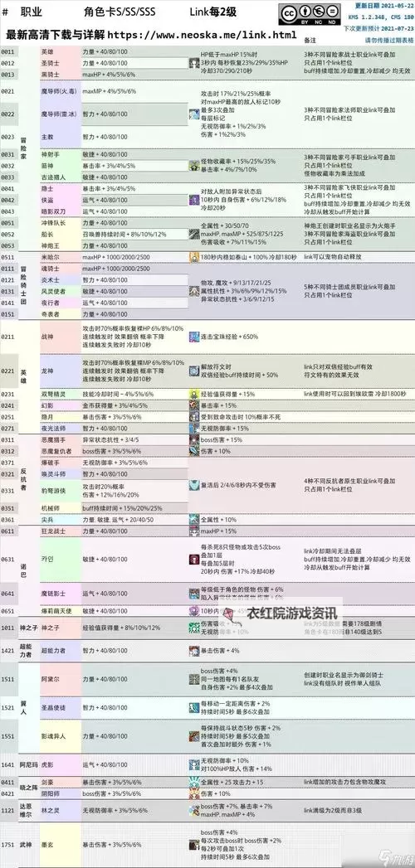Viewport: 415px width, 868px height.
Task: Click the 龙神 link icon beside 解放符文时
Action: click(194, 371)
